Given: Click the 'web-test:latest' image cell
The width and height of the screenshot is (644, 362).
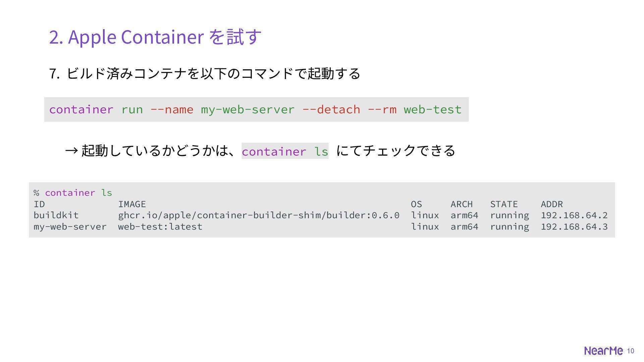Looking at the screenshot, I should pos(160,227).
